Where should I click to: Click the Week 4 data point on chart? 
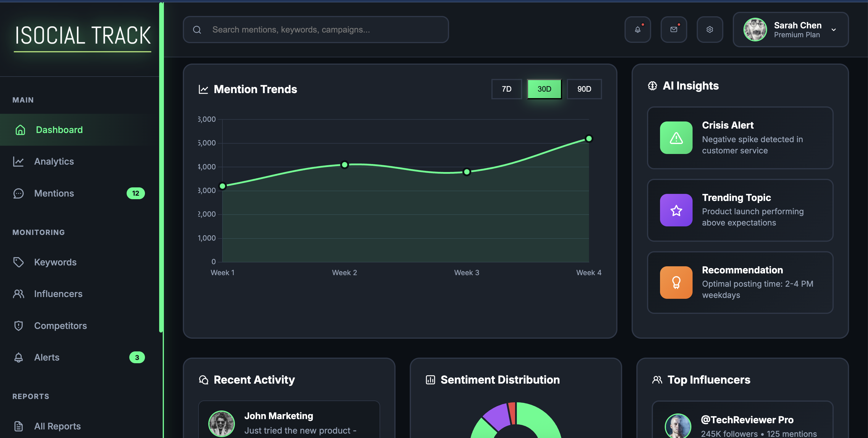tap(589, 138)
